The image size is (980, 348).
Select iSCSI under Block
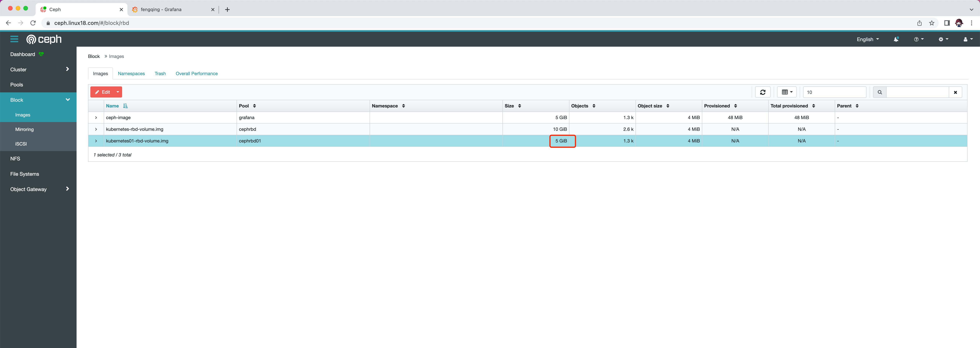pyautogui.click(x=21, y=144)
